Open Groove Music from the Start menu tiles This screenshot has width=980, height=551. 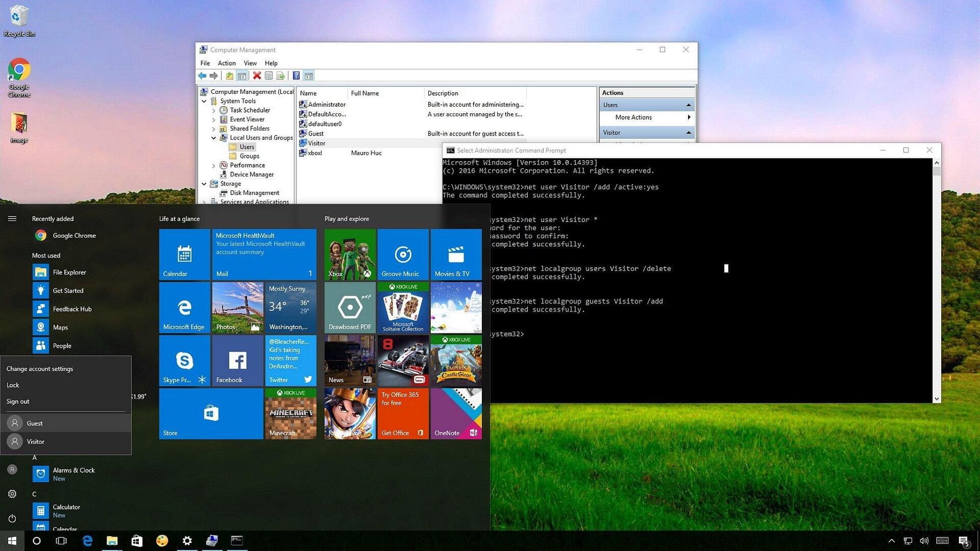tap(403, 254)
